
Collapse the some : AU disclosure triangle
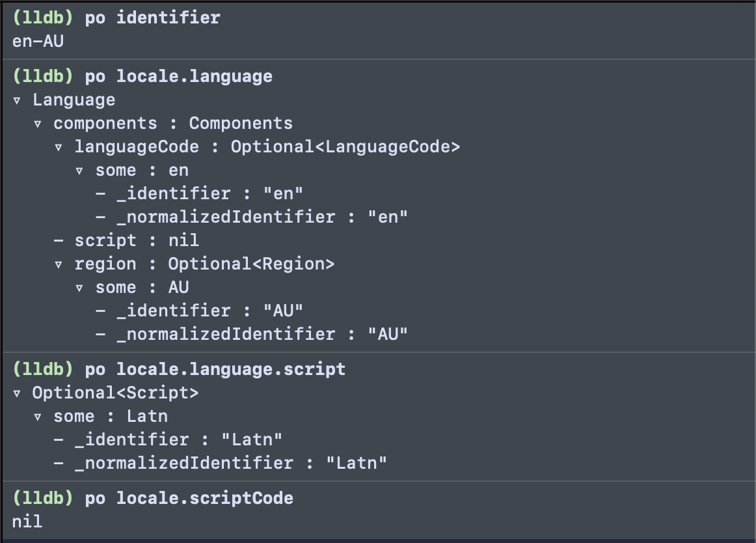[79, 288]
